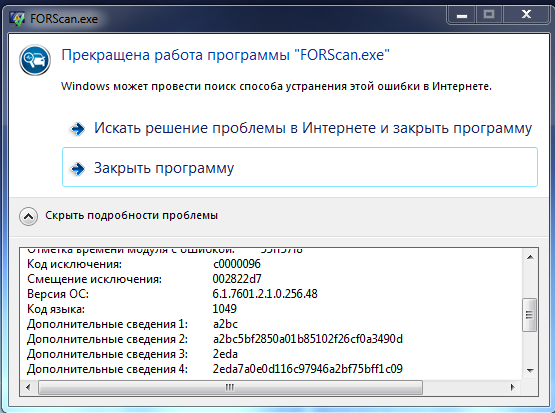
Task: Click horizontal scrollbar left arrow
Action: click(x=28, y=388)
